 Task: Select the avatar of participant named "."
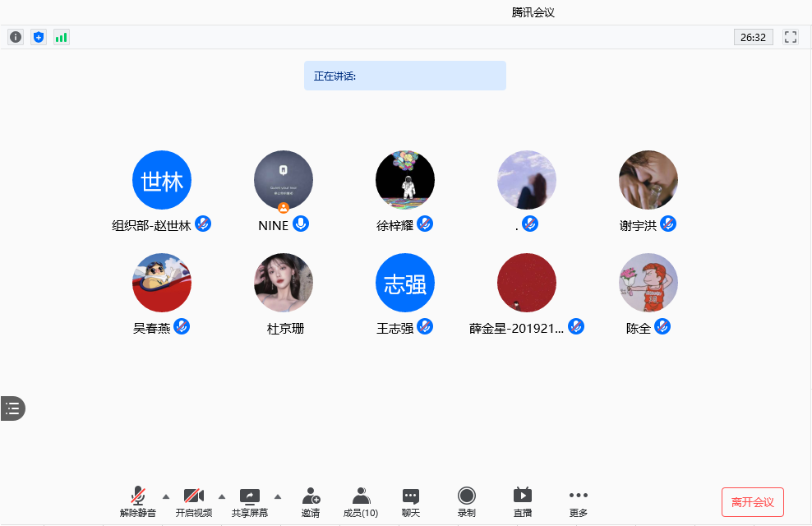pos(527,180)
